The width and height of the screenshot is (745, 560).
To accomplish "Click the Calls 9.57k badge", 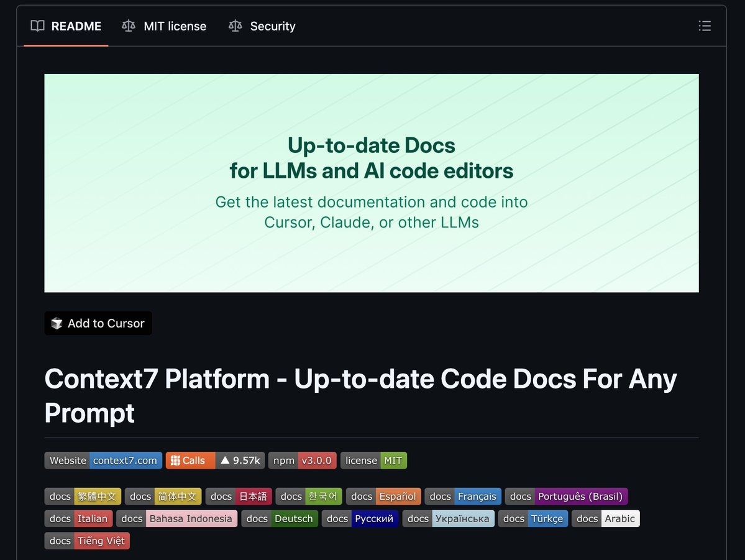I will tap(215, 460).
